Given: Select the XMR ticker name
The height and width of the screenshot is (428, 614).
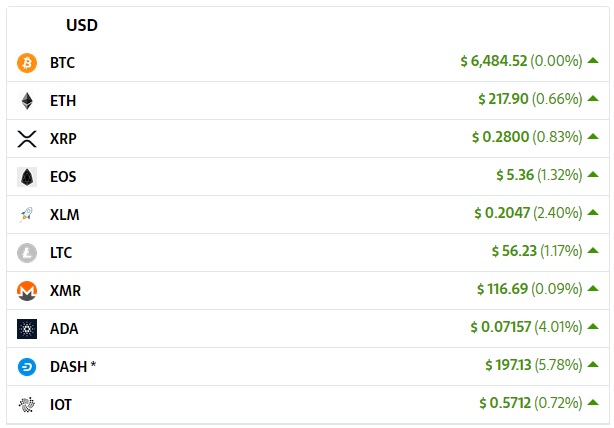Looking at the screenshot, I should click(x=65, y=291).
